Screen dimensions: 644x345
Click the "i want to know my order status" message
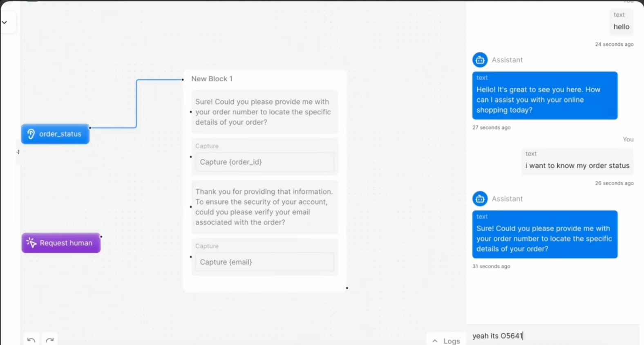[577, 166]
